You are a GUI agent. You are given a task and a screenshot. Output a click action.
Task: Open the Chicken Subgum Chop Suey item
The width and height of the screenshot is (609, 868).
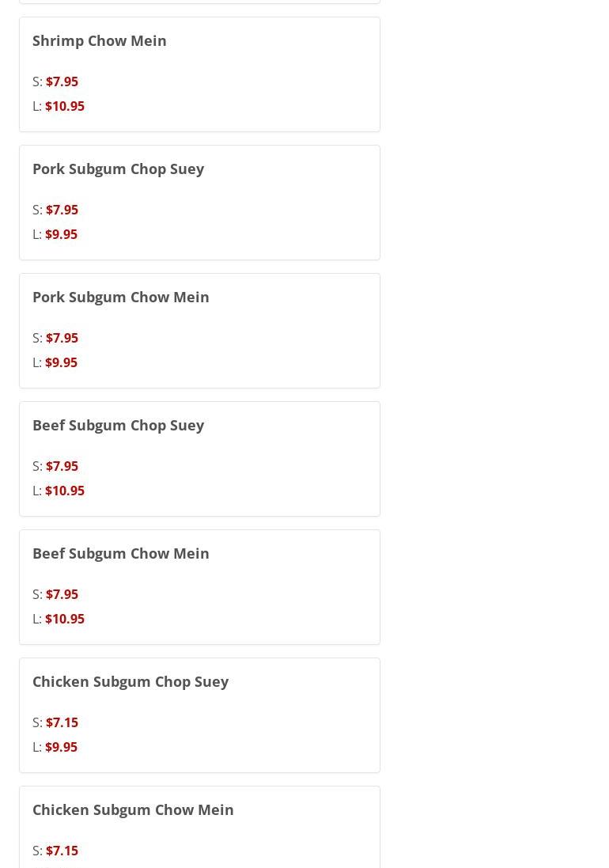(130, 681)
